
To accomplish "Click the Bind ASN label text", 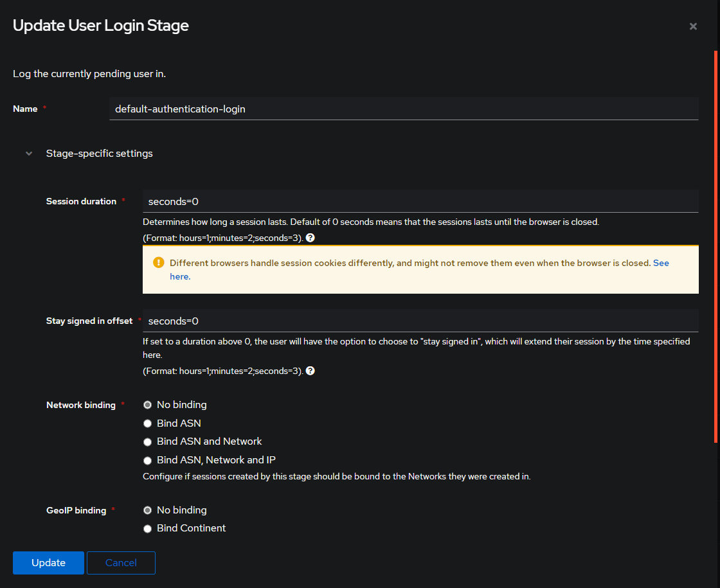I will click(179, 423).
